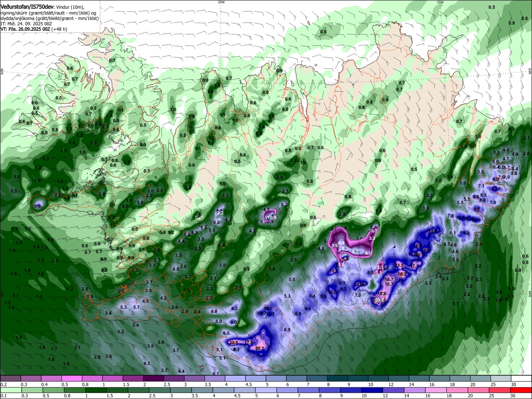Click the 8.4 precipitation value

pyautogui.click(x=313, y=296)
